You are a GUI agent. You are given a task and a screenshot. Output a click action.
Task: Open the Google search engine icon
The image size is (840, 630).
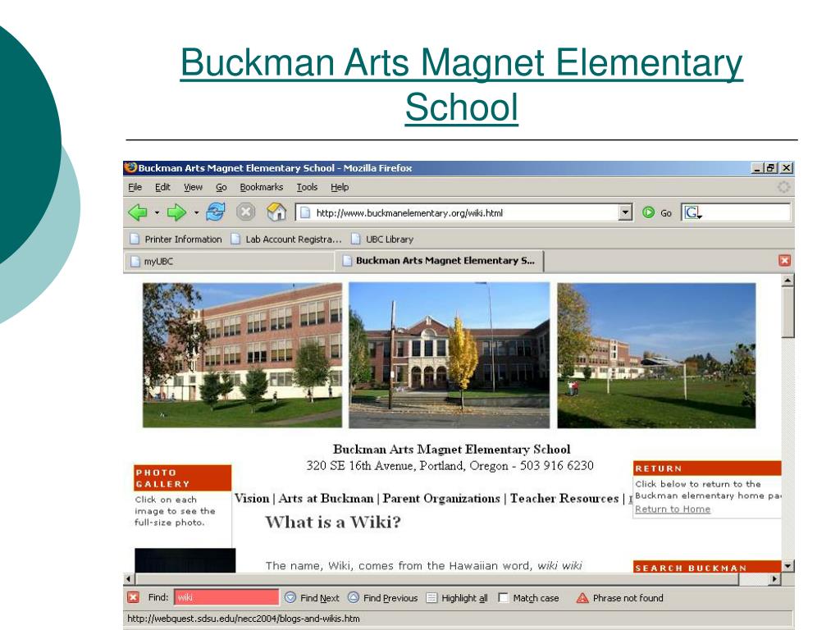tap(692, 212)
